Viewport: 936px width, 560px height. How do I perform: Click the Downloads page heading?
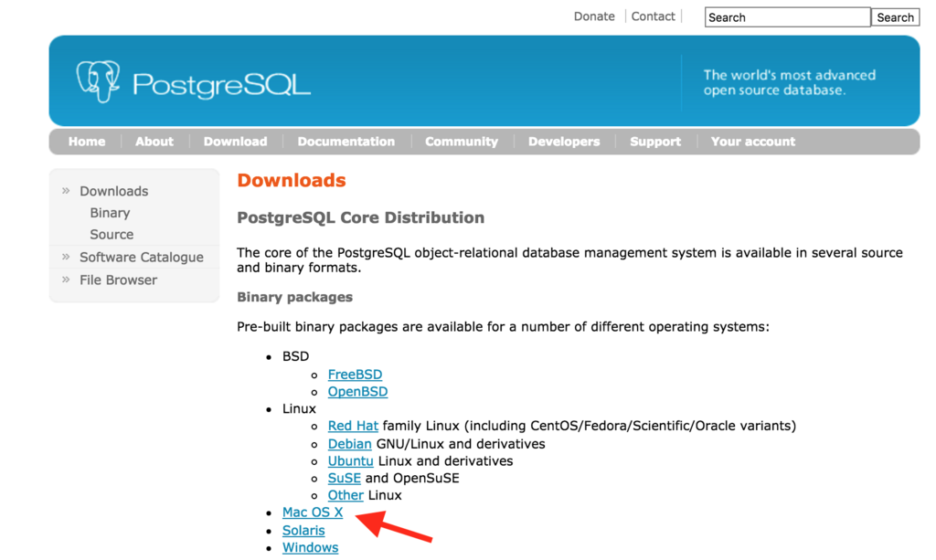pyautogui.click(x=292, y=180)
